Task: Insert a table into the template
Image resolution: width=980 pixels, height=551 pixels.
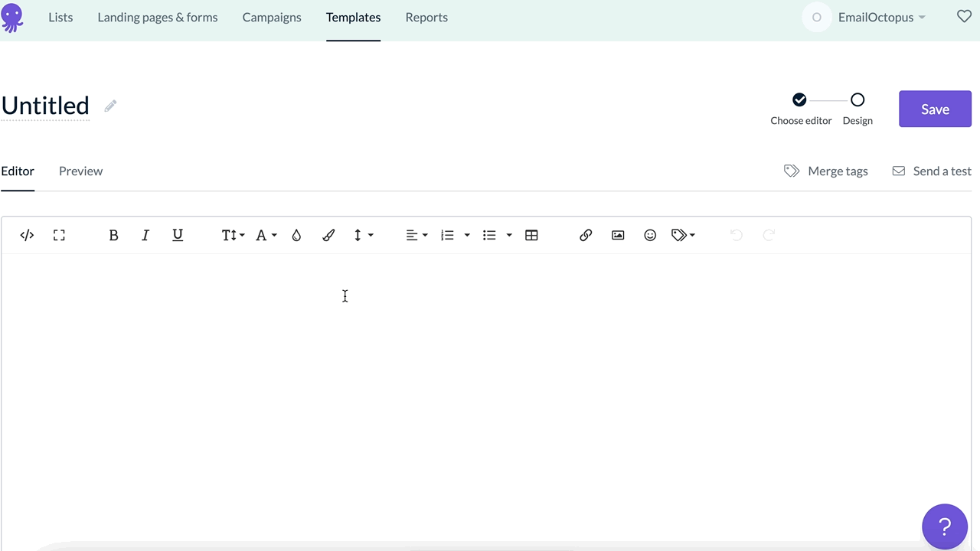Action: coord(531,235)
